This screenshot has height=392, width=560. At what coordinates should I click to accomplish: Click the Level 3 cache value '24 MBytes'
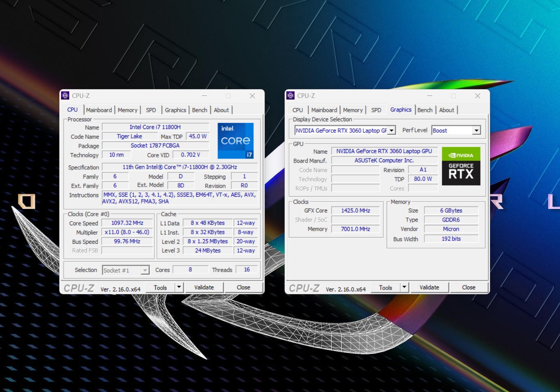(208, 250)
